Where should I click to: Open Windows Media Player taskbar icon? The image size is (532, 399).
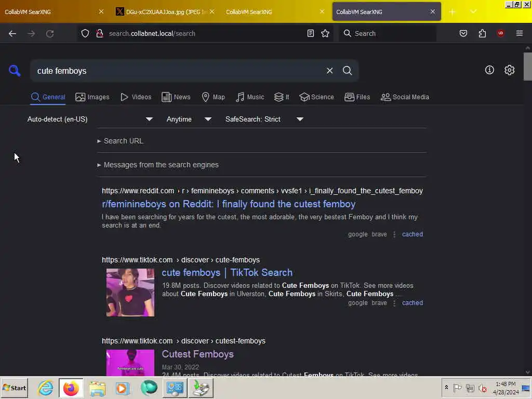coord(123,388)
